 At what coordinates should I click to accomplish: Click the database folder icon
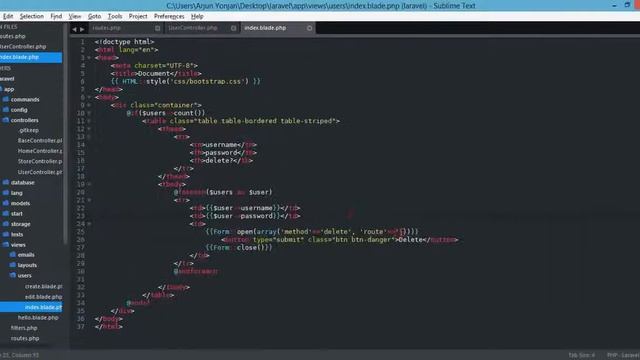click(6, 182)
